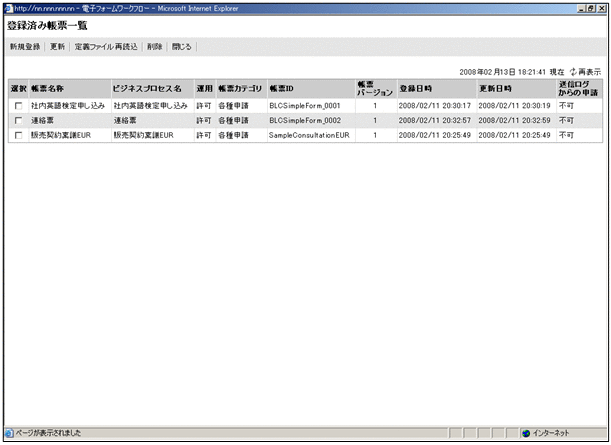Click the インターネット zone globe icon
Screen dimensions: 611x445
526,433
